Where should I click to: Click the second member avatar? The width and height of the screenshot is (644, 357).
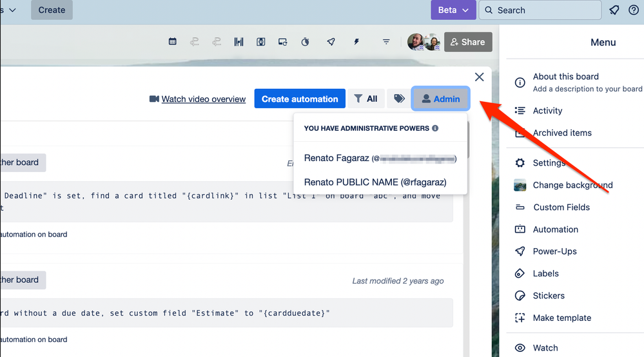(x=433, y=43)
